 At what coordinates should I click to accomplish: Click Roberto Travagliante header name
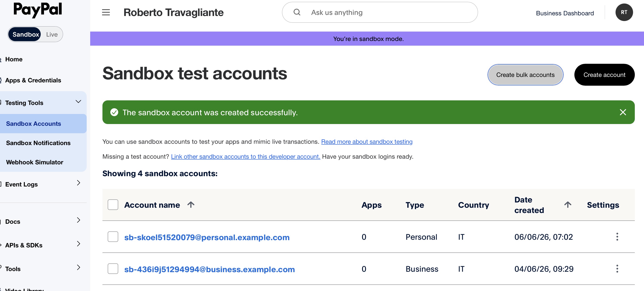pos(174,12)
